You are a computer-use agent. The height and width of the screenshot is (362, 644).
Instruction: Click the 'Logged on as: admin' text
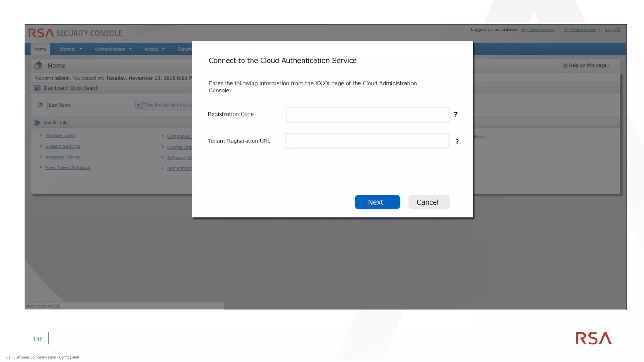494,30
